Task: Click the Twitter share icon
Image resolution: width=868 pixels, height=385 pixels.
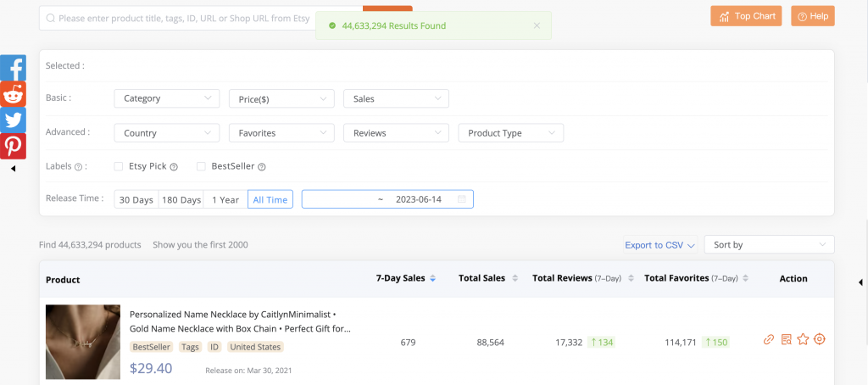Action: (x=13, y=120)
